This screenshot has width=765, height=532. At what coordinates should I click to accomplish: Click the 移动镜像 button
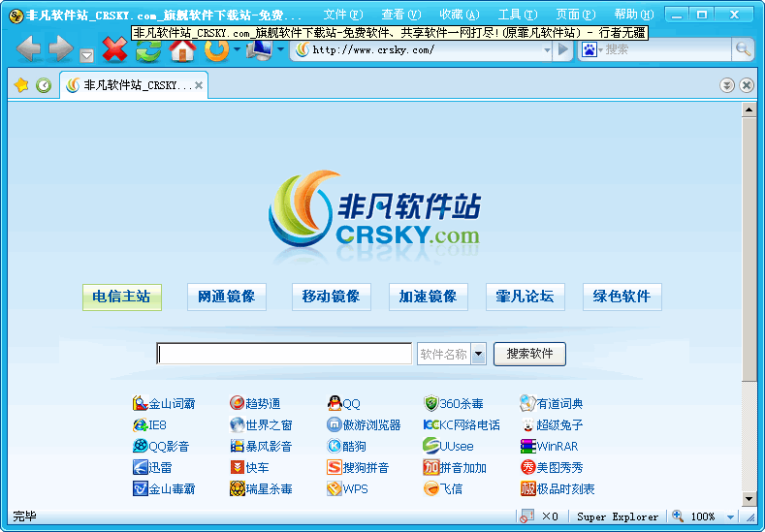pyautogui.click(x=332, y=297)
